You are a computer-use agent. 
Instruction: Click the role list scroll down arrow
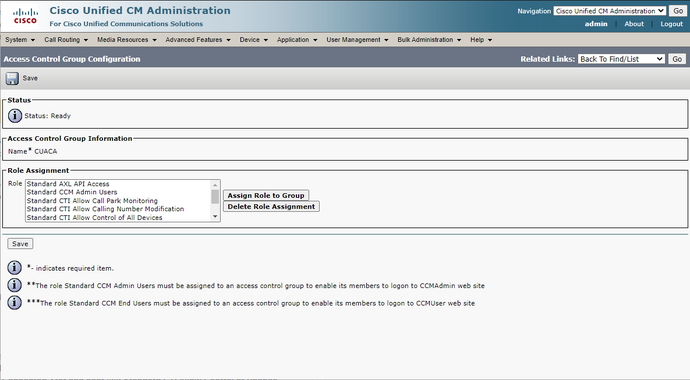(x=215, y=216)
